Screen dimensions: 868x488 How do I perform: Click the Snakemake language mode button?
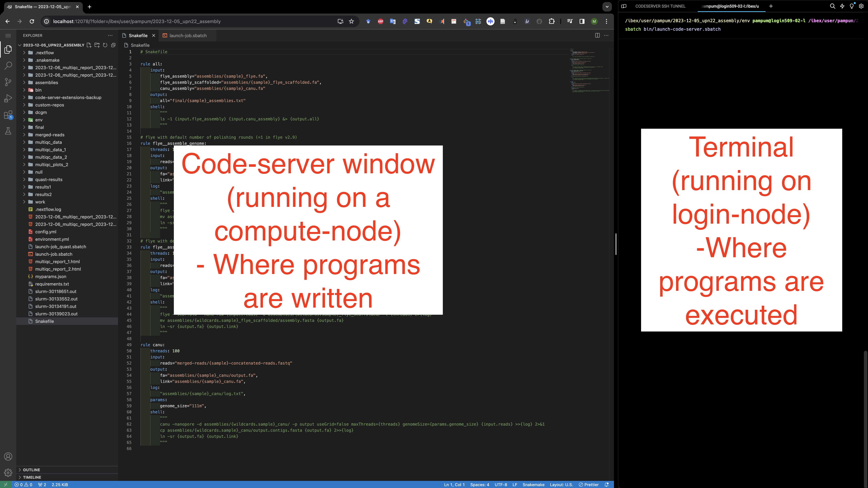click(x=533, y=485)
